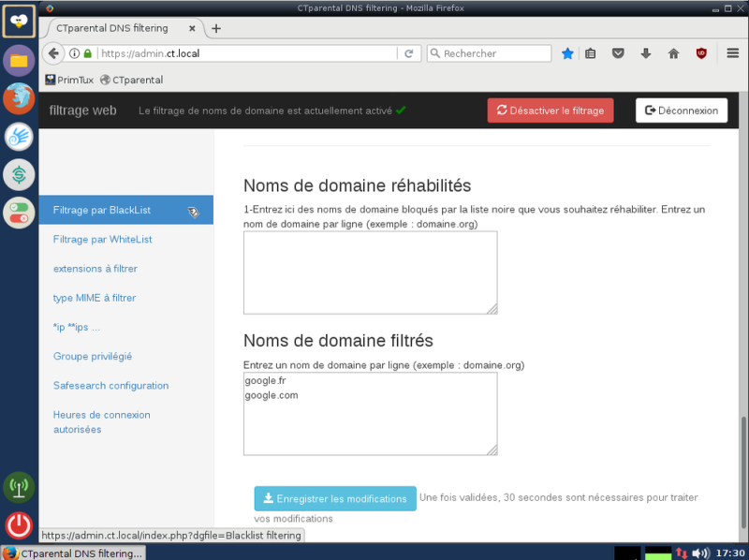The height and width of the screenshot is (560, 749).
Task: Open the downloads arrow icon
Action: 646,53
